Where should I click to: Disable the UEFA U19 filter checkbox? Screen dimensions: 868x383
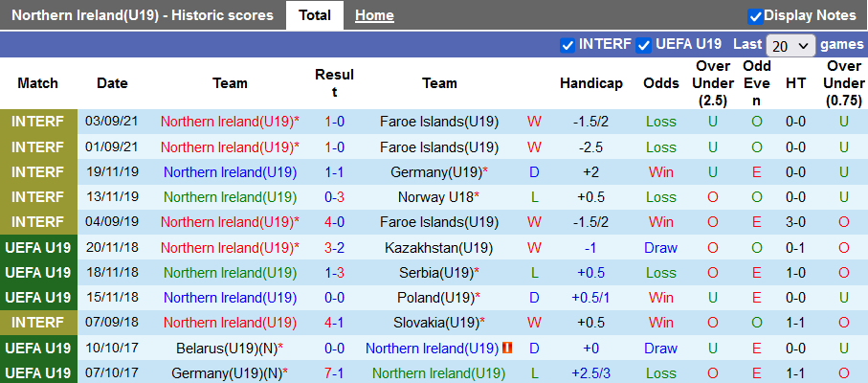(x=644, y=44)
